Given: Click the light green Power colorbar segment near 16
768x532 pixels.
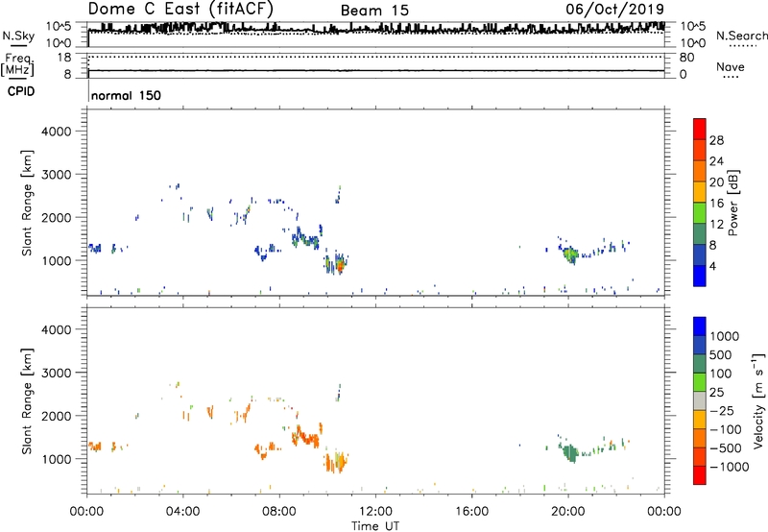Looking at the screenshot, I should (x=700, y=212).
